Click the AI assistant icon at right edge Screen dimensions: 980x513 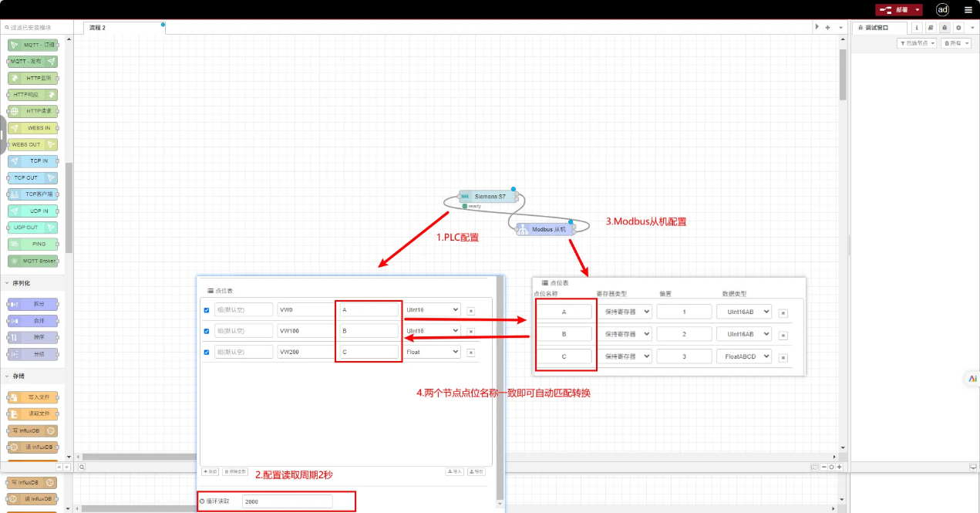point(972,378)
